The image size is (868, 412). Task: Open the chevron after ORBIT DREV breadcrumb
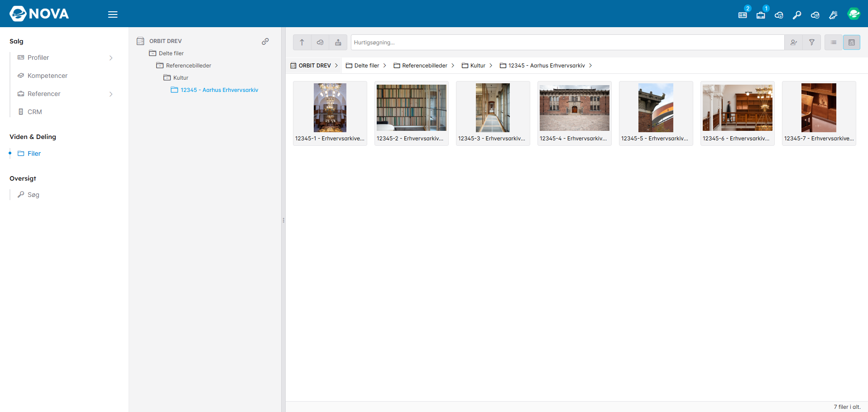[336, 66]
